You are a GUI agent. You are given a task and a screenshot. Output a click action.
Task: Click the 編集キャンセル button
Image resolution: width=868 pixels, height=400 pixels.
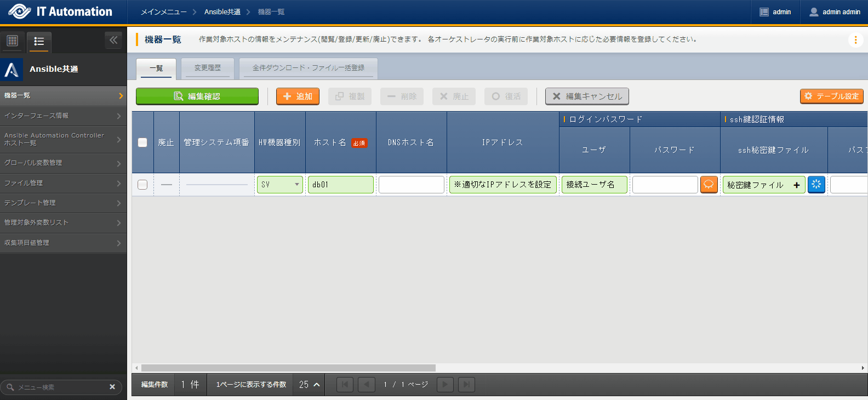[x=587, y=96]
